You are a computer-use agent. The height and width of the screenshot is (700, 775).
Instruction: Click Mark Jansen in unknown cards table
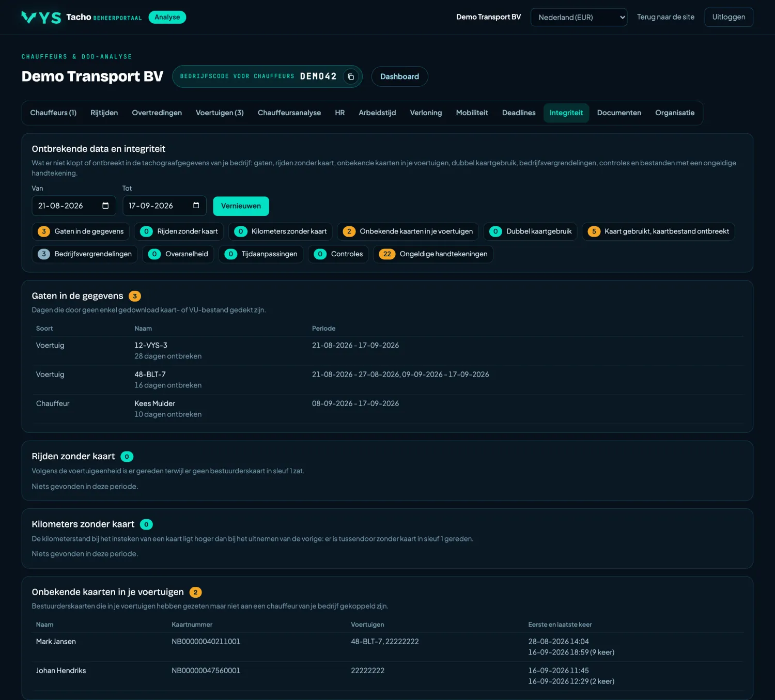point(56,642)
